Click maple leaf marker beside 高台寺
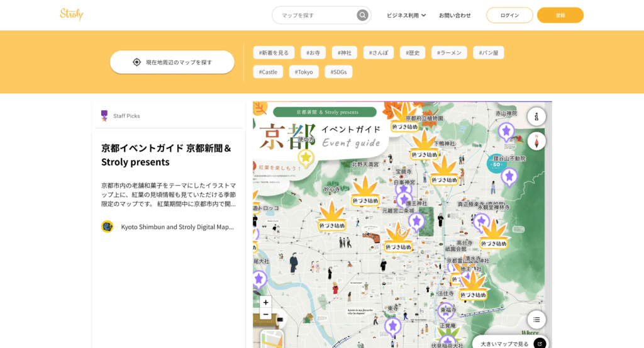 point(493,234)
